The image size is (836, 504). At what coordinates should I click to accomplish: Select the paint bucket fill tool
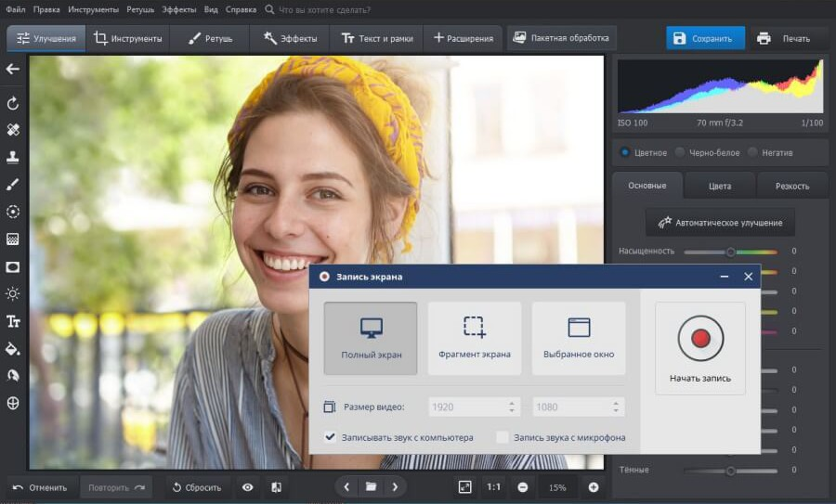pos(13,349)
